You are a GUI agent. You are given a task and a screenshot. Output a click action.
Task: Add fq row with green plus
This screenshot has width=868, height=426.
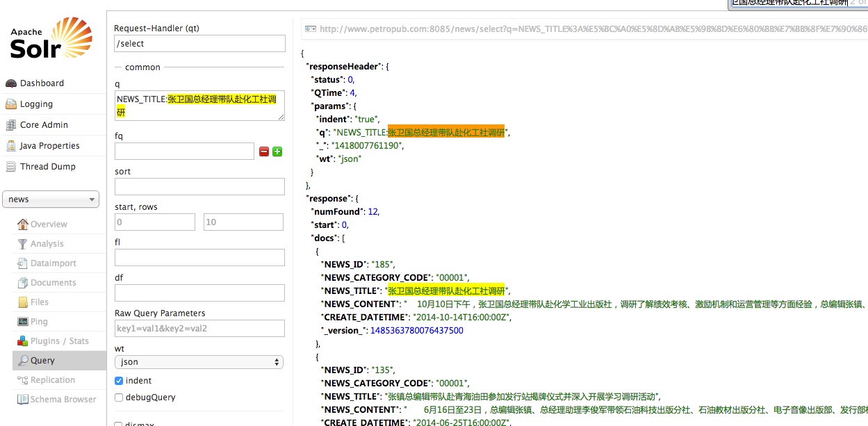coord(277,151)
